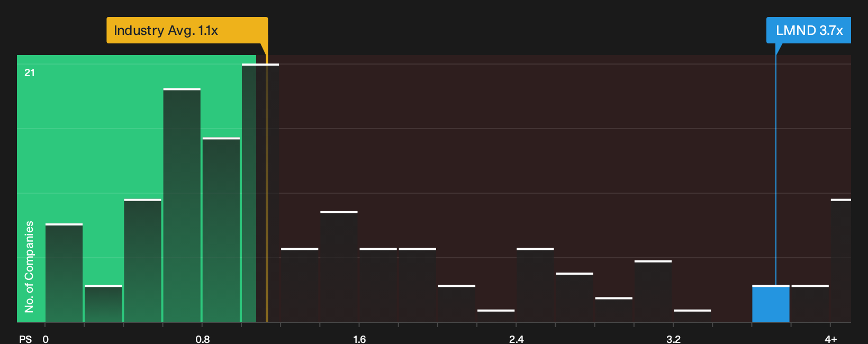Click the 4+ x-axis tick label
This screenshot has width=868, height=344.
pyautogui.click(x=831, y=339)
